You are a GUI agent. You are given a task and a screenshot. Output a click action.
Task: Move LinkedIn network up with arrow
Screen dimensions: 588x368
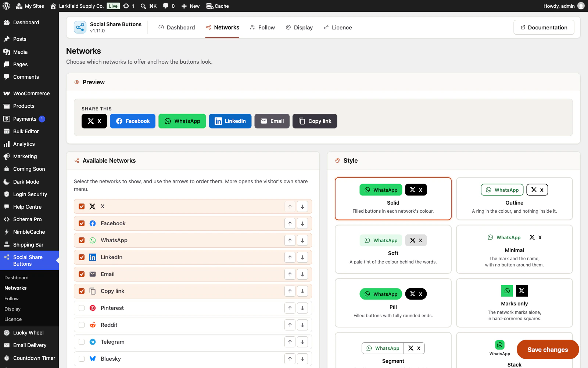pyautogui.click(x=290, y=257)
